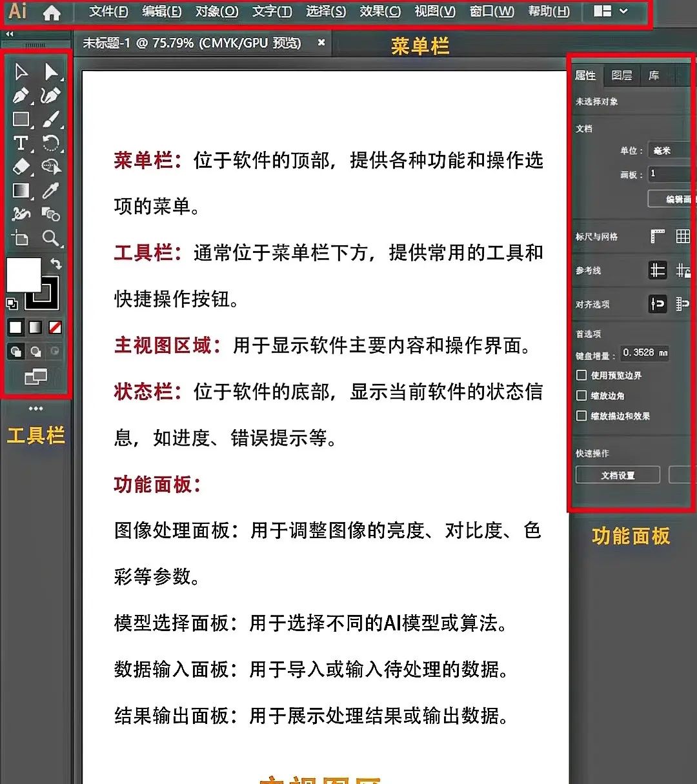The height and width of the screenshot is (784, 697).
Task: Select the Eyedropper tool
Action: point(52,190)
